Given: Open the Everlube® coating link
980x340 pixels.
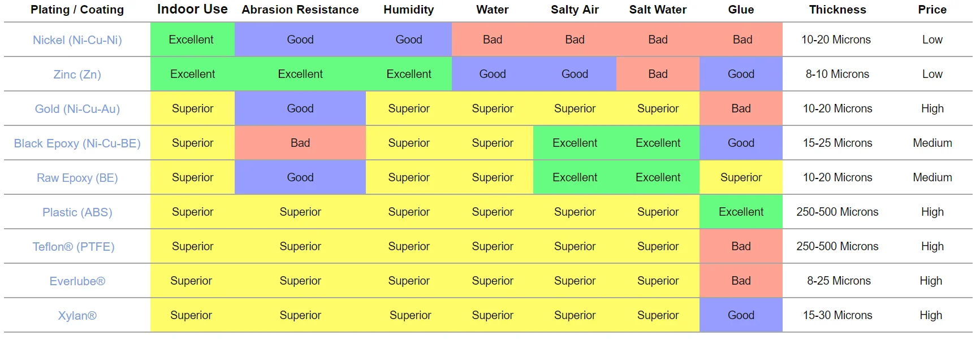Looking at the screenshot, I should click(77, 281).
